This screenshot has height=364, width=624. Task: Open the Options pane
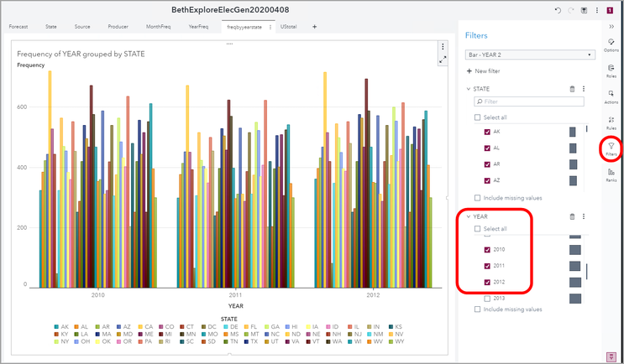[x=611, y=45]
